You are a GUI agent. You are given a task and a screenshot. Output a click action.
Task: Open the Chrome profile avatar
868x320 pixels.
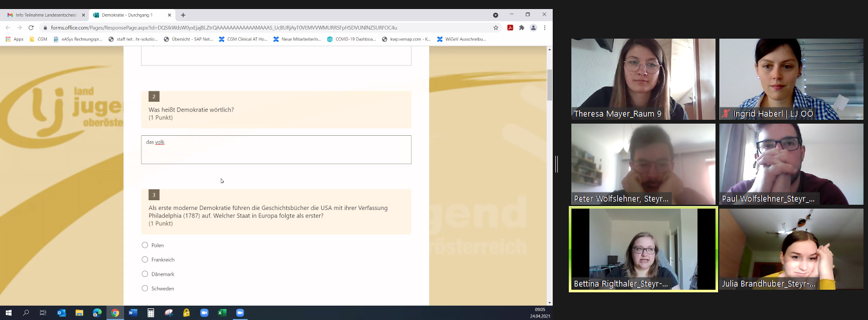(533, 28)
